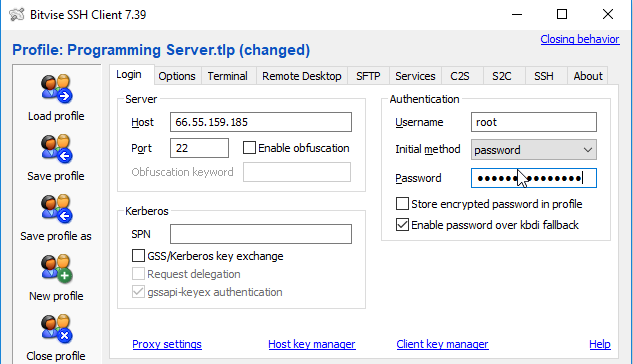Maximize the Bitvise SSH Client window

click(x=562, y=15)
